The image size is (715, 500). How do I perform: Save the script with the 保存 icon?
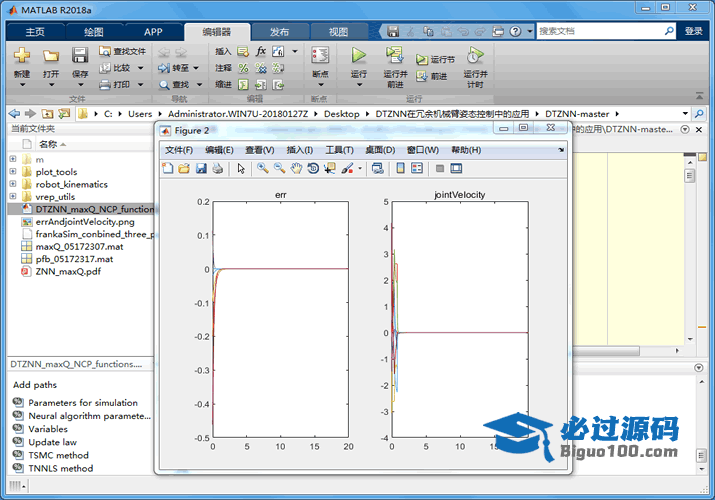80,56
